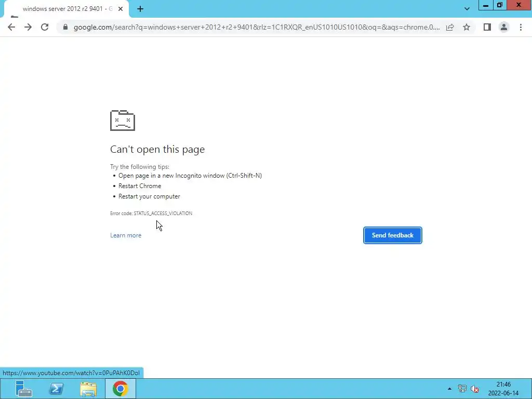532x399 pixels.
Task: Click the 'Can't open this page' heading
Action: [157, 149]
